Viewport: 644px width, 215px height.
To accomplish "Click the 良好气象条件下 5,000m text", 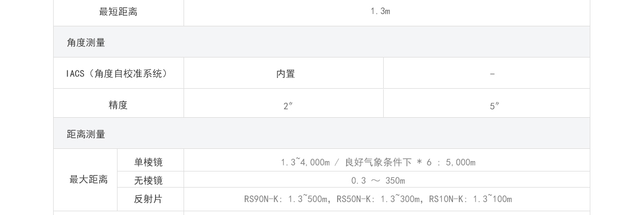I will pos(410,162).
